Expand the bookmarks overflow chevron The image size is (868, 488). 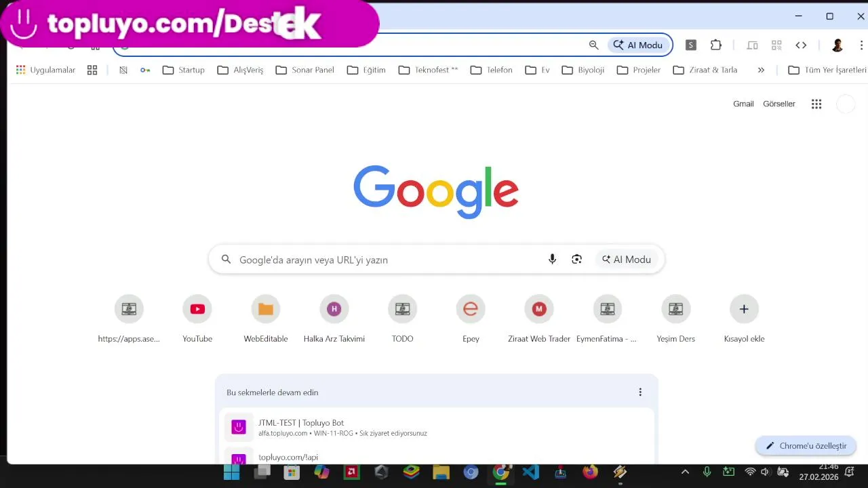tap(761, 70)
